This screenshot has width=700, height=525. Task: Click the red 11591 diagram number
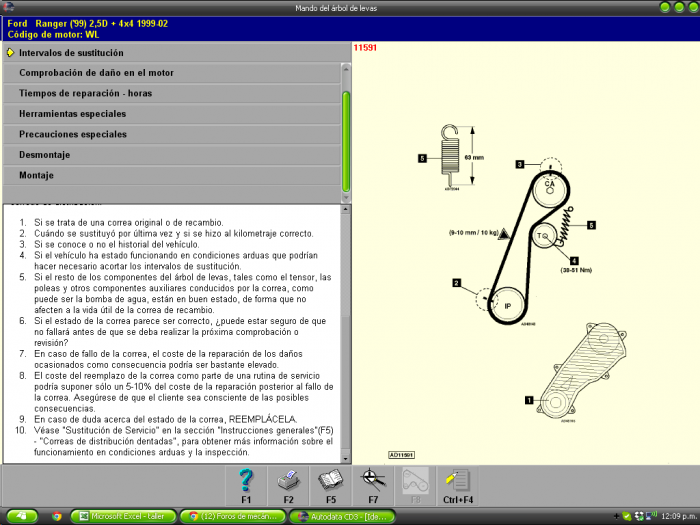click(x=365, y=48)
